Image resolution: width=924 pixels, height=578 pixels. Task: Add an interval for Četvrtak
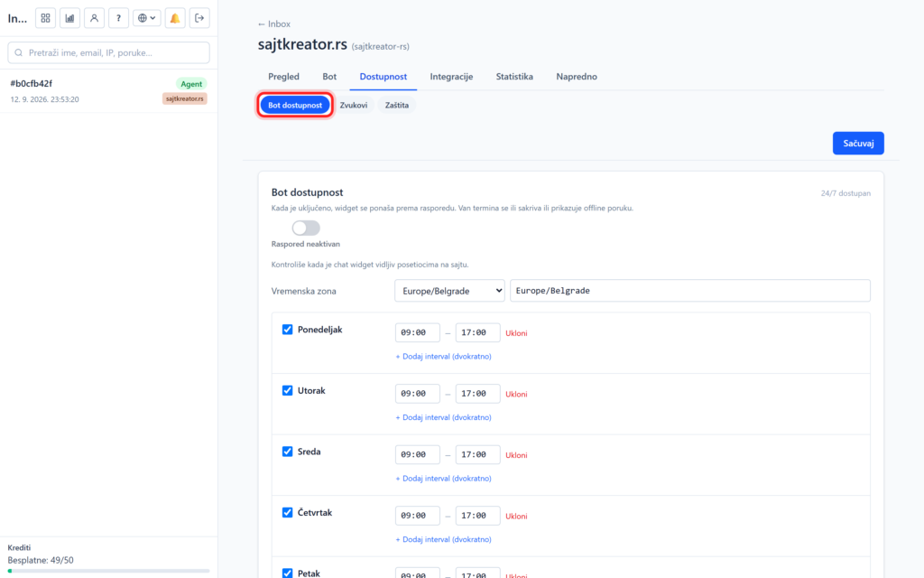click(443, 539)
